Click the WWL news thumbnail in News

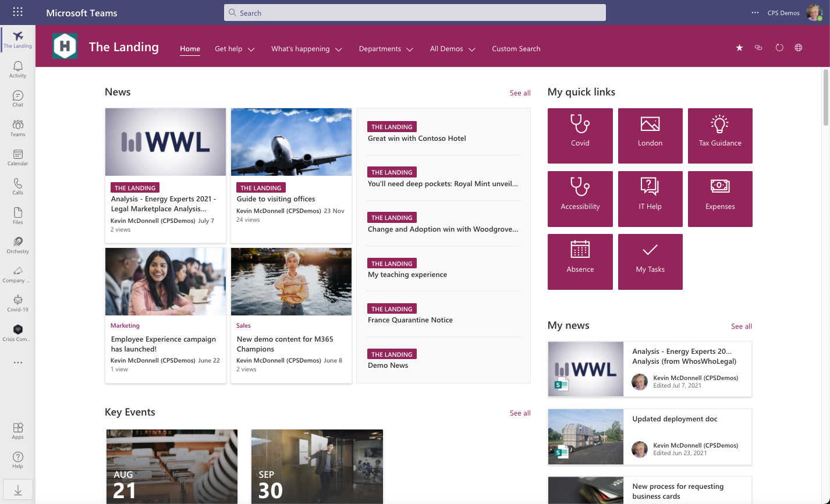coord(165,142)
